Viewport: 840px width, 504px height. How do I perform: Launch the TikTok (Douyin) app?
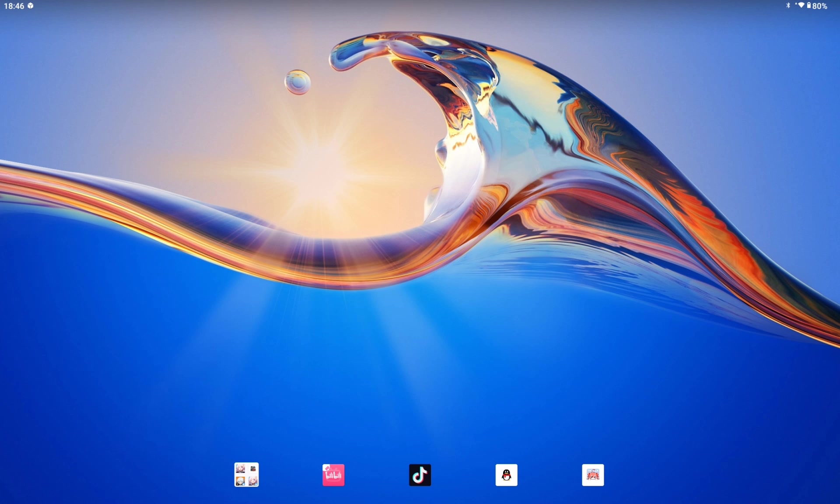click(x=420, y=475)
